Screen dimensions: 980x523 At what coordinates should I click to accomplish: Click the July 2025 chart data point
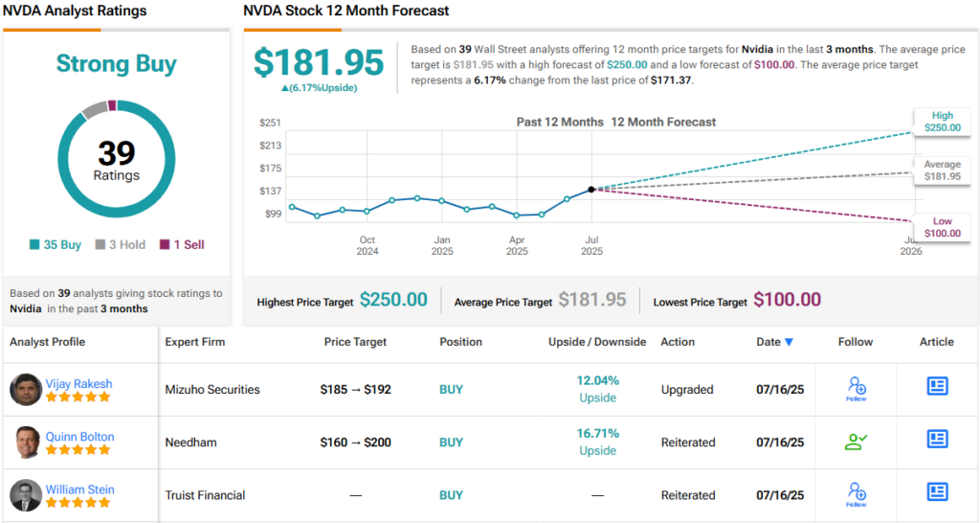pos(591,189)
